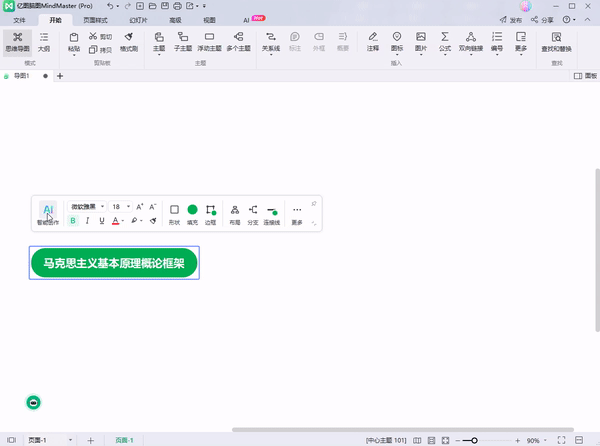
Task: Add a Floating Topic
Action: pos(209,42)
